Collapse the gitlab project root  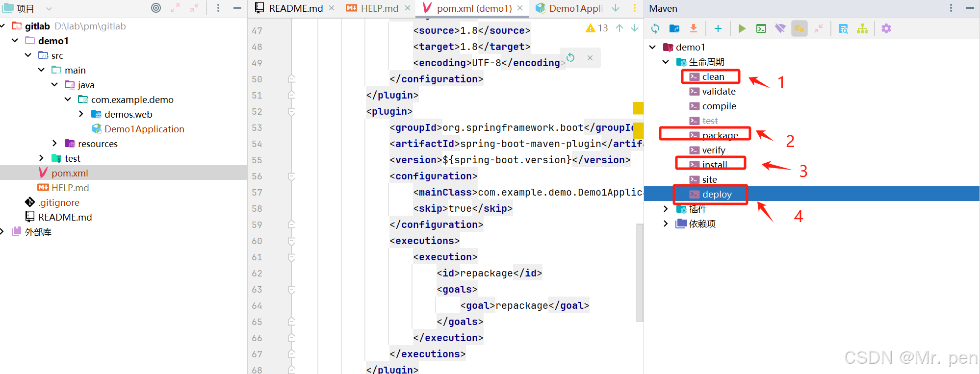pos(2,25)
